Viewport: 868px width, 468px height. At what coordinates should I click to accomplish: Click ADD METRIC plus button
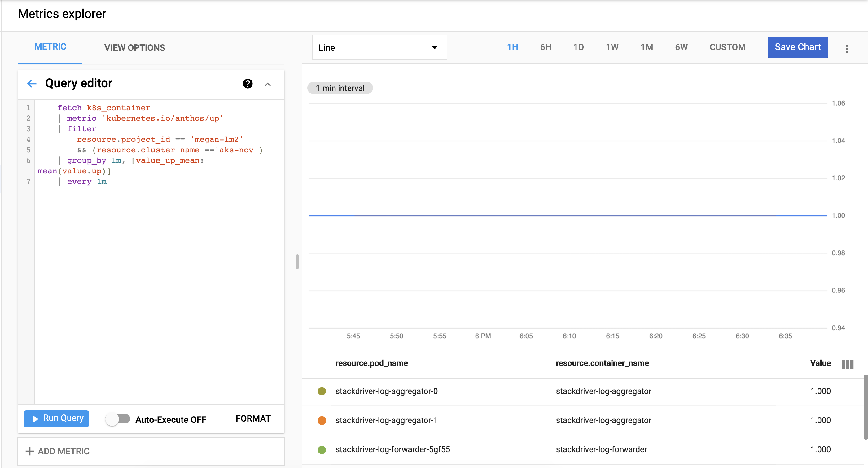pyautogui.click(x=27, y=451)
